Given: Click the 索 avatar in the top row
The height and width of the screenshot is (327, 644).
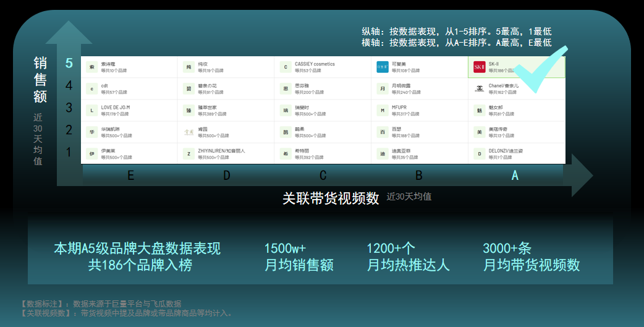Looking at the screenshot, I should pyautogui.click(x=91, y=67).
